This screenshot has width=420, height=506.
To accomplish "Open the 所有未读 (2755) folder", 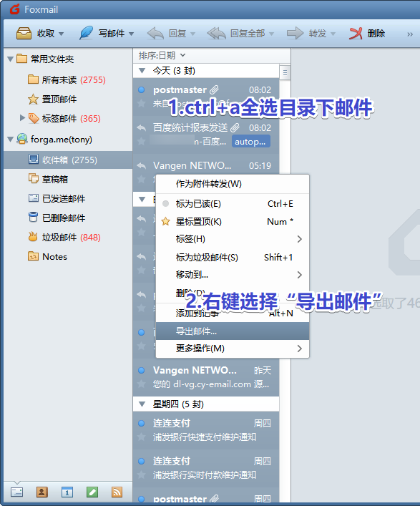I will coord(67,79).
